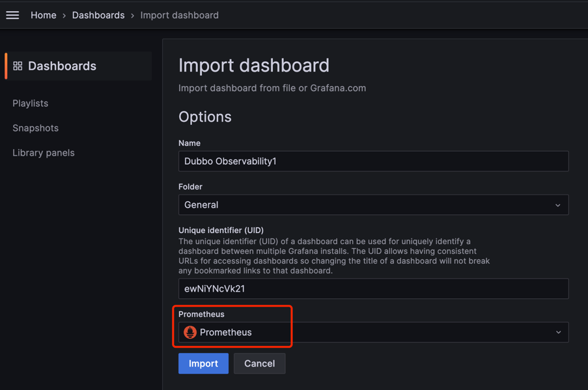Click the Import dashboard page heading

point(254,65)
